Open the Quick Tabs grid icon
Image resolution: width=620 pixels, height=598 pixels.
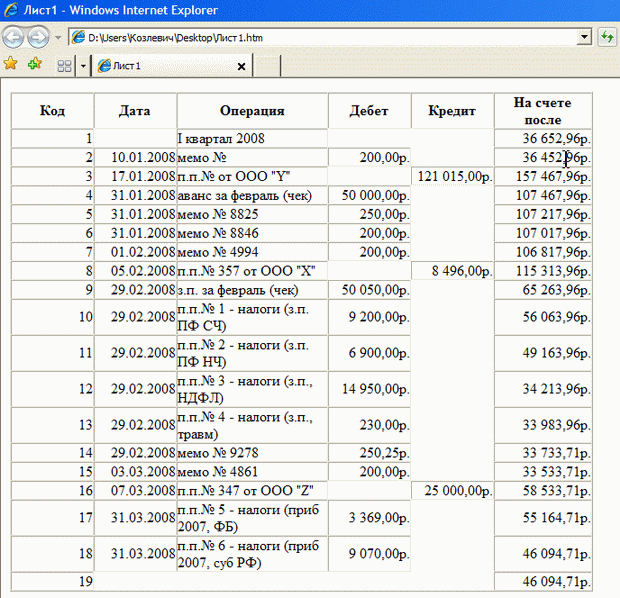[64, 66]
